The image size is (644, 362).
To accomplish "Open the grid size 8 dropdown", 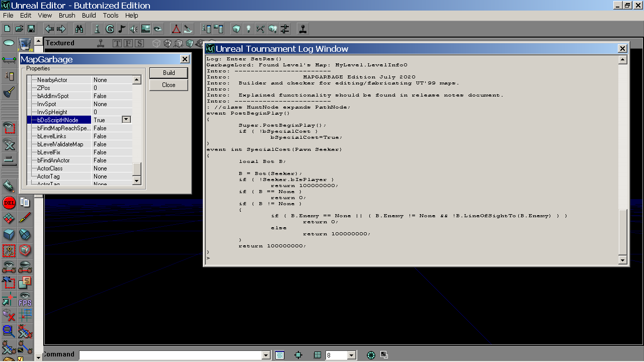I will click(x=352, y=355).
